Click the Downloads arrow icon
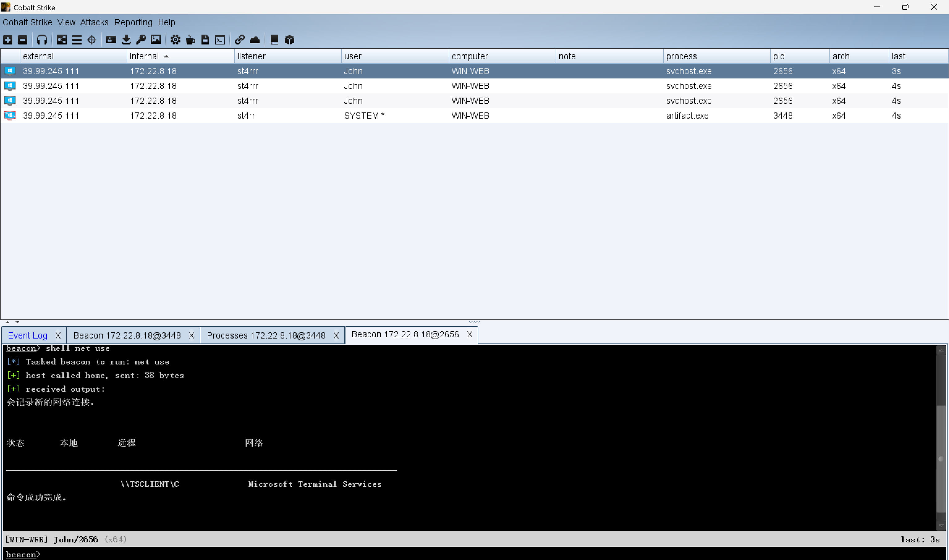Viewport: 949px width, 560px height. tap(126, 40)
